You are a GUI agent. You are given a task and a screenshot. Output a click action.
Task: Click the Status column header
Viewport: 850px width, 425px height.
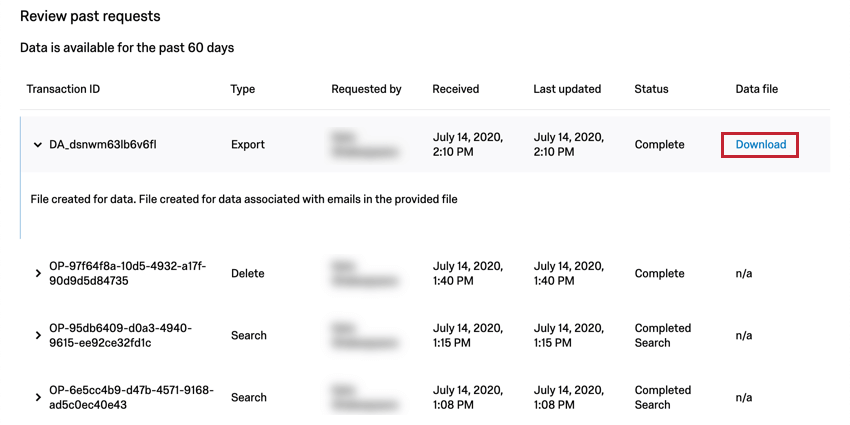click(x=651, y=89)
